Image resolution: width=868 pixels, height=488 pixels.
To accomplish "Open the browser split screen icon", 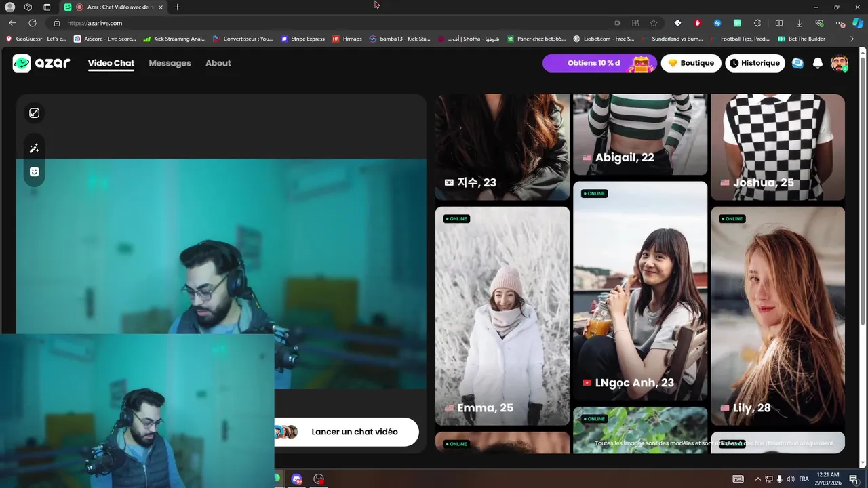I will (x=778, y=23).
